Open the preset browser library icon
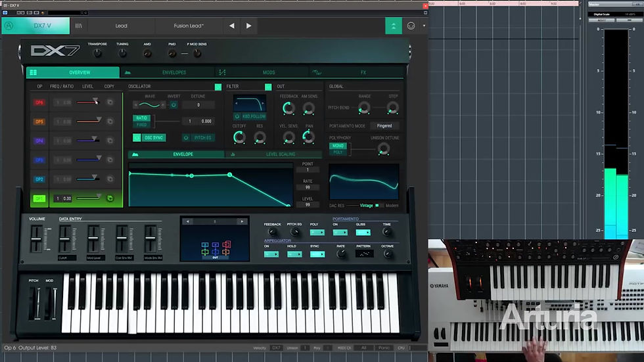Viewport: 644px width, 362px height. pyautogui.click(x=78, y=26)
